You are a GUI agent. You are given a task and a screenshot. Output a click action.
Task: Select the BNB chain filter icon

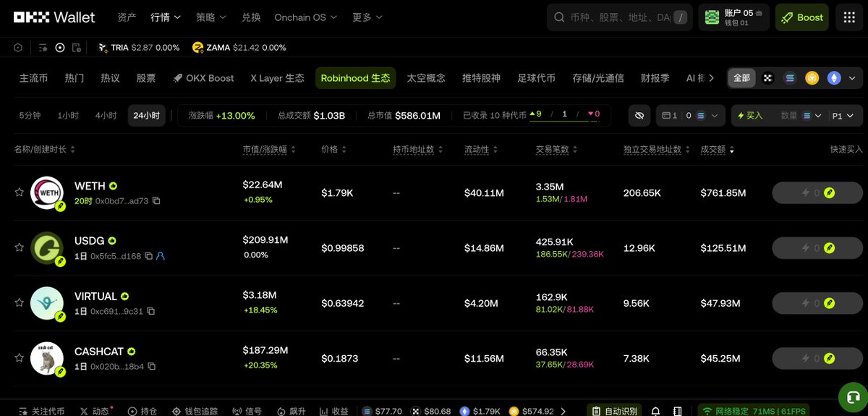tap(812, 78)
